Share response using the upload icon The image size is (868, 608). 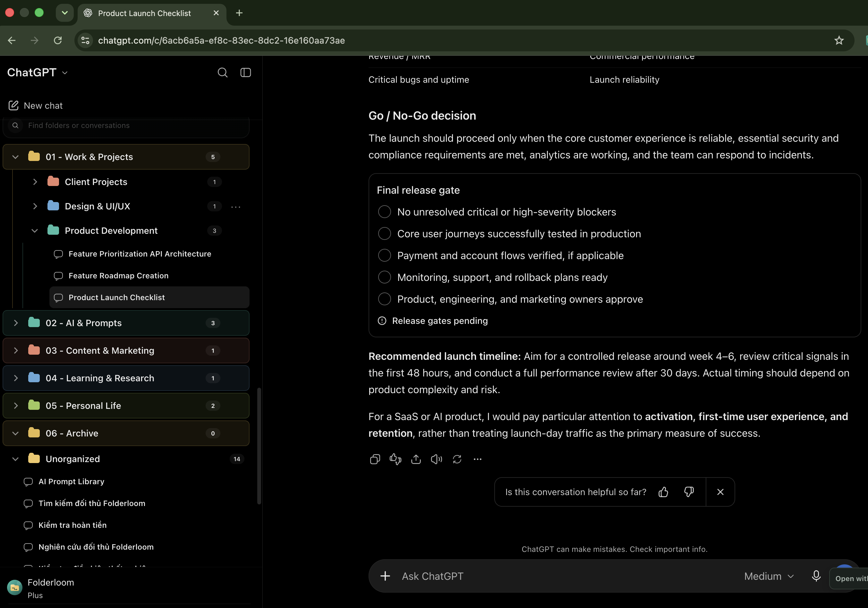click(416, 459)
